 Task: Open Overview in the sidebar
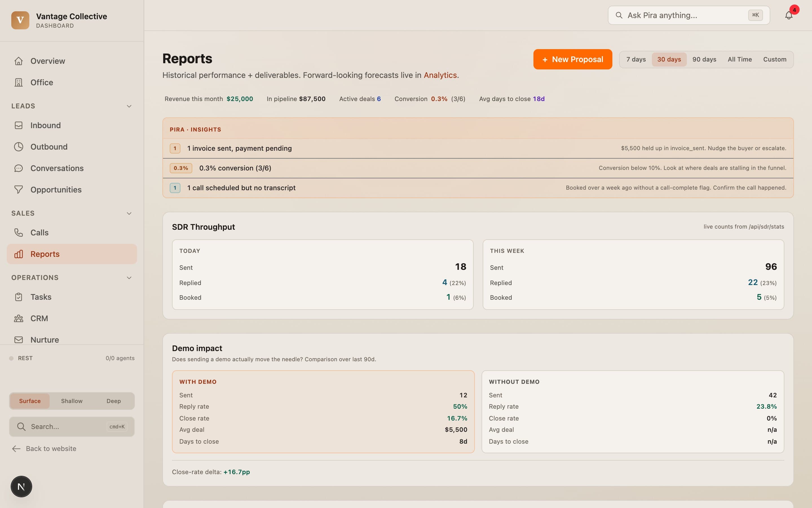72,61
